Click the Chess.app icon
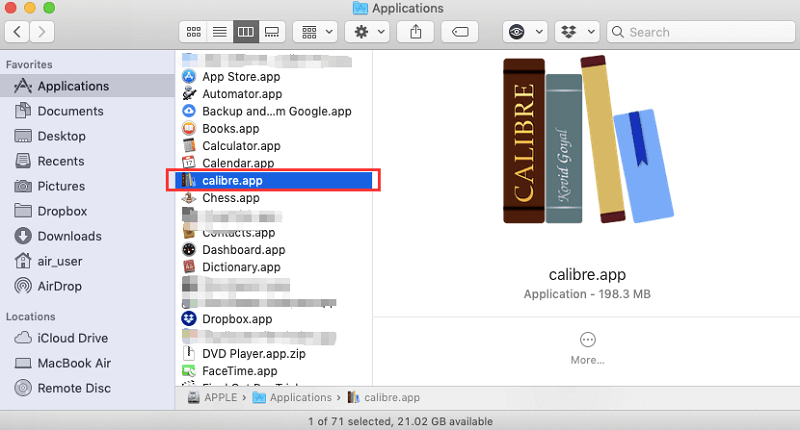 click(x=189, y=197)
